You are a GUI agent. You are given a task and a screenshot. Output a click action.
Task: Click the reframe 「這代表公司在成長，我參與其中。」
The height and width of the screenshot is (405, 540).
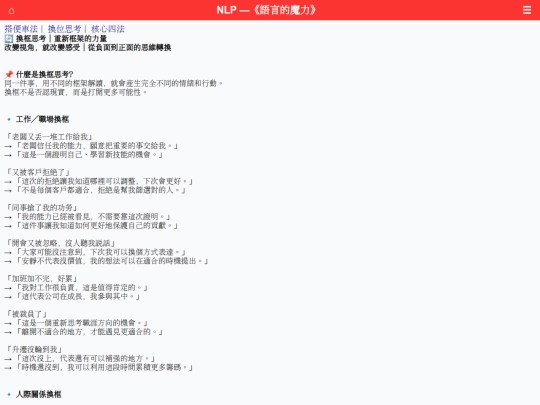coord(78,297)
